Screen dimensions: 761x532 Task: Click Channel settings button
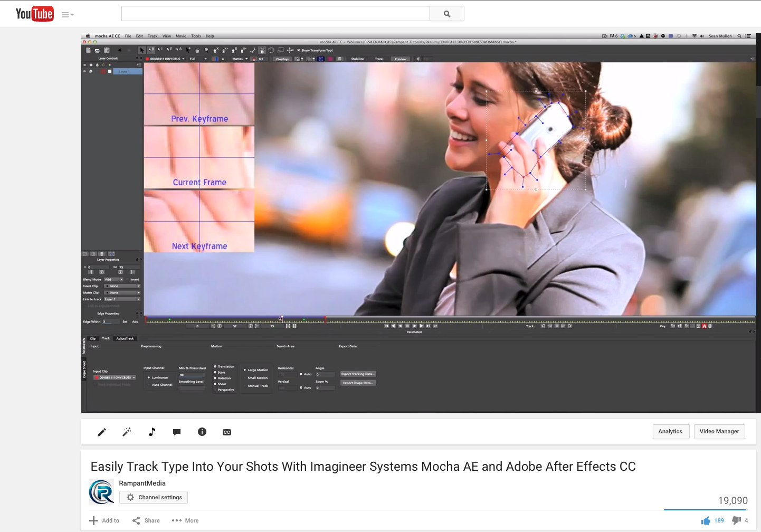(x=154, y=497)
